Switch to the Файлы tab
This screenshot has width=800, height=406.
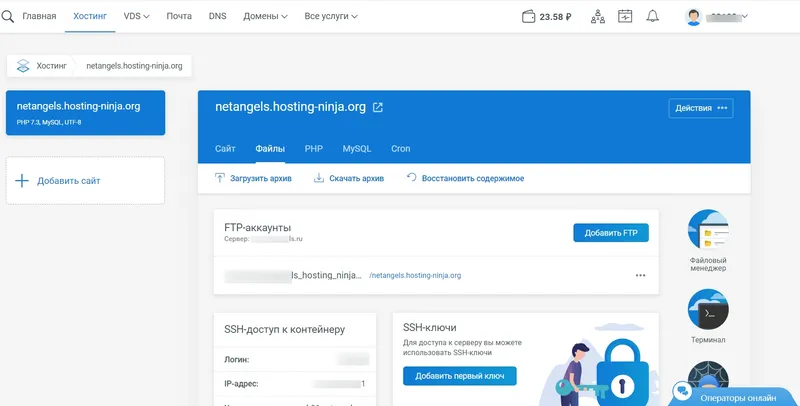coord(270,149)
